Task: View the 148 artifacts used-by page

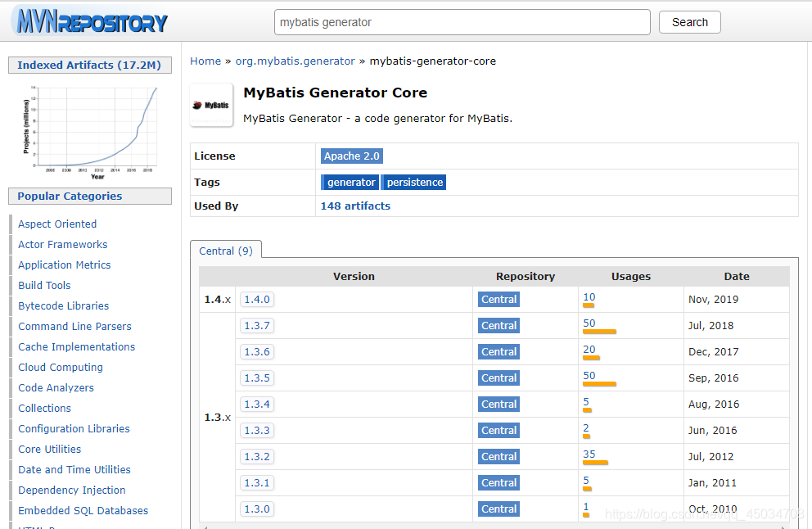Action: coord(355,206)
